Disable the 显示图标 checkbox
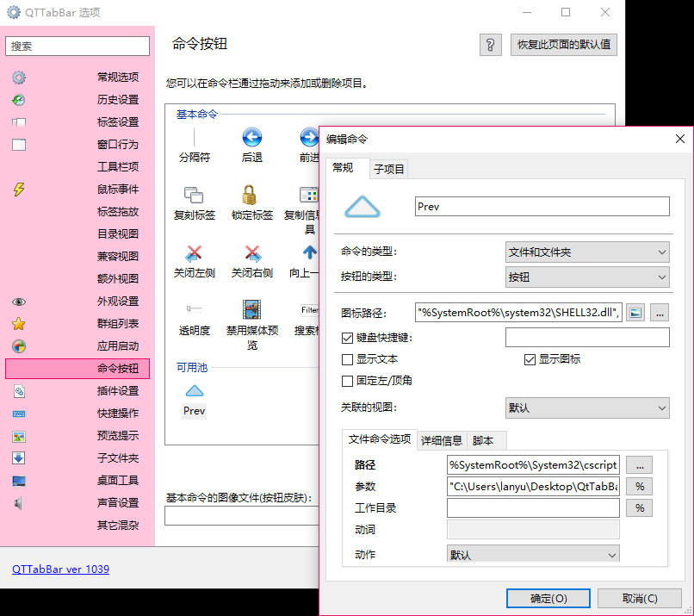The height and width of the screenshot is (616, 694). pyautogui.click(x=530, y=359)
